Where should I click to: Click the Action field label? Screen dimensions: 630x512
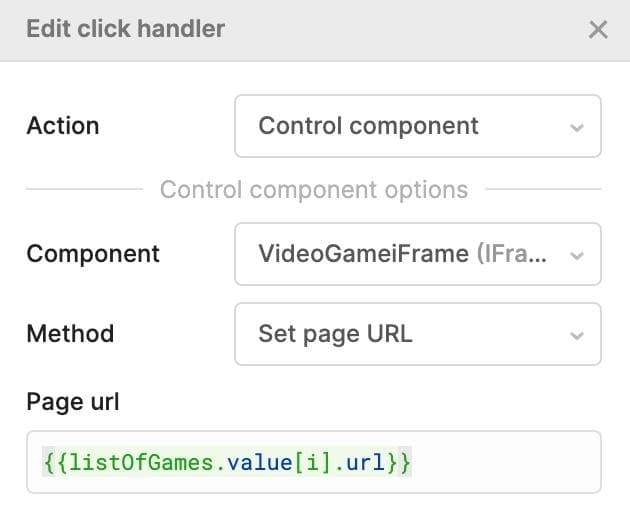coord(63,126)
